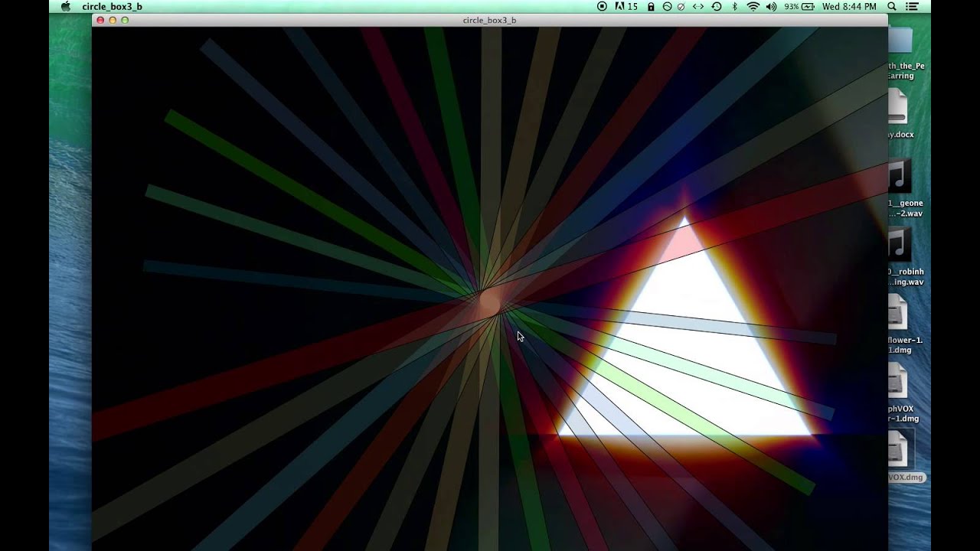Click the screen recording status icon
This screenshot has height=551, width=980.
602,6
